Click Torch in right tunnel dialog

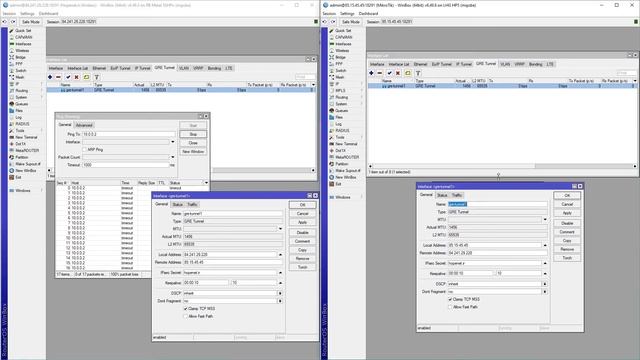[567, 258]
